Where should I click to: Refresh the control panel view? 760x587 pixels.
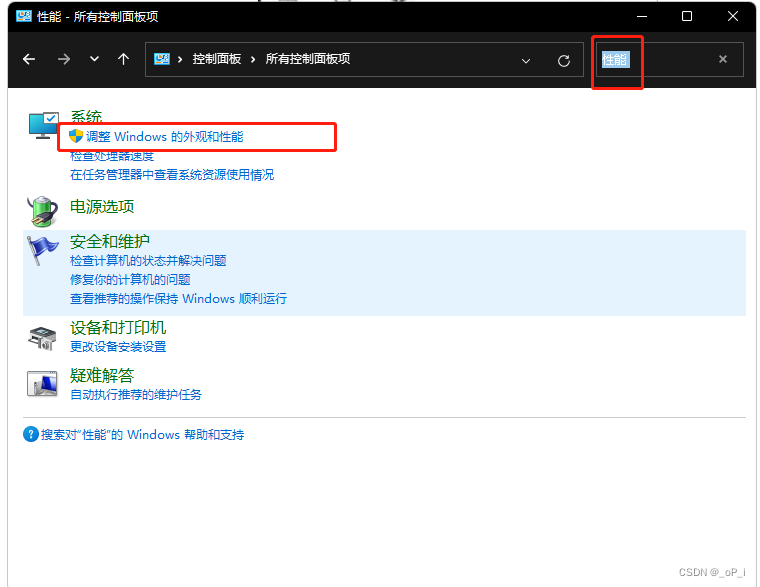click(563, 61)
